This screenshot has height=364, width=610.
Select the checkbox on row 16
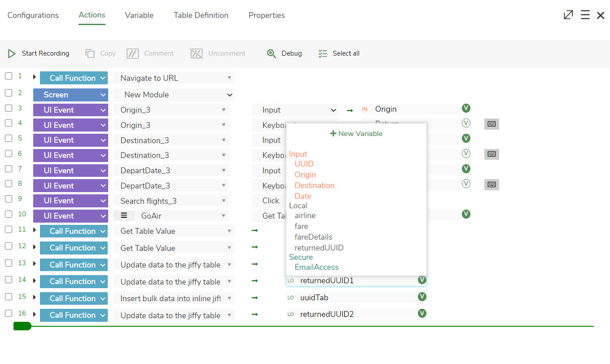9,313
